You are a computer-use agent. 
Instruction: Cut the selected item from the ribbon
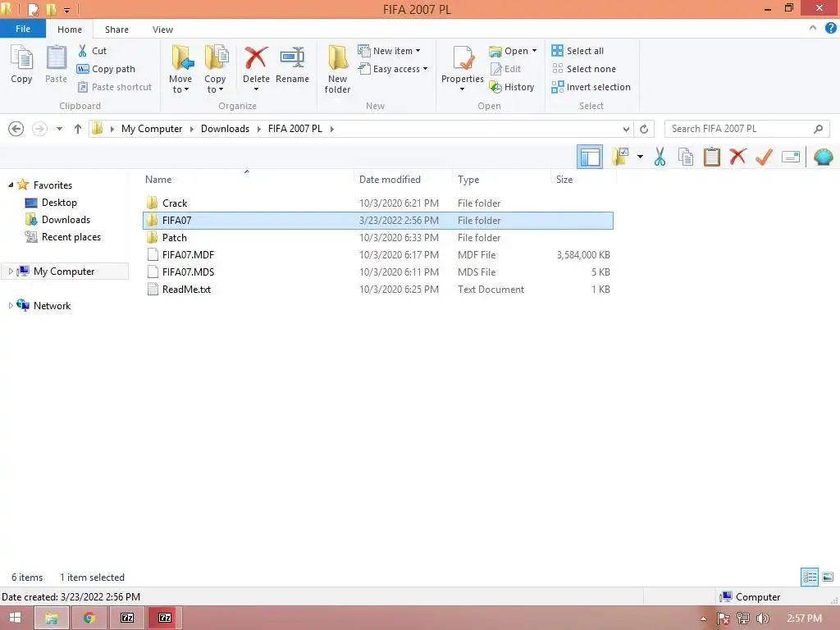pos(92,51)
